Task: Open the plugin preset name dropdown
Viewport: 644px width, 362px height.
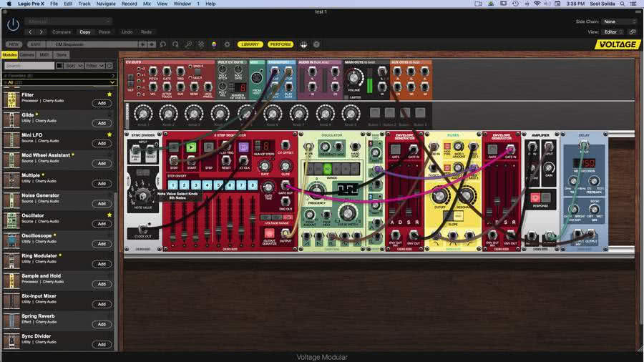Action: click(68, 21)
